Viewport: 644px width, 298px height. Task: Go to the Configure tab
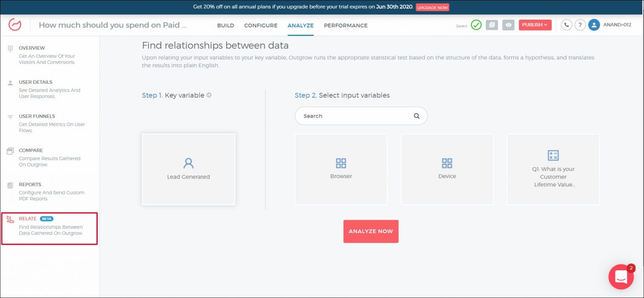(261, 26)
